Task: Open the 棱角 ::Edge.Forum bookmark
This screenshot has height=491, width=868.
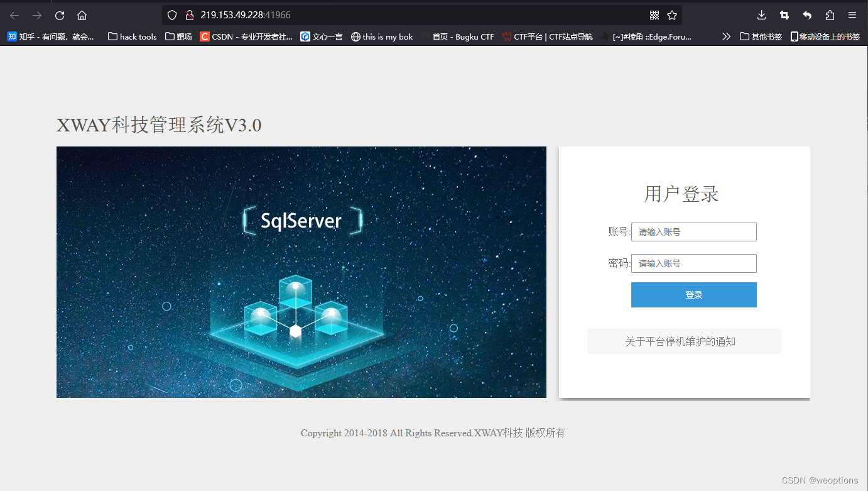Action: (x=646, y=36)
